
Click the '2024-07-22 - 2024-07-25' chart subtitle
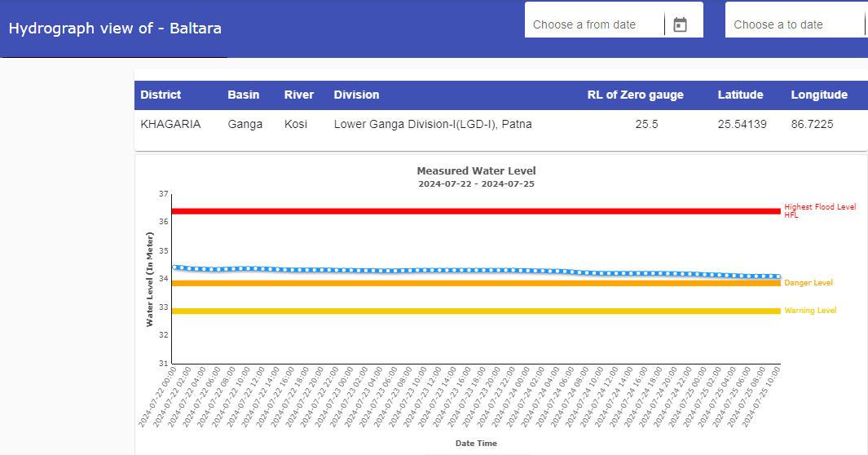point(476,183)
